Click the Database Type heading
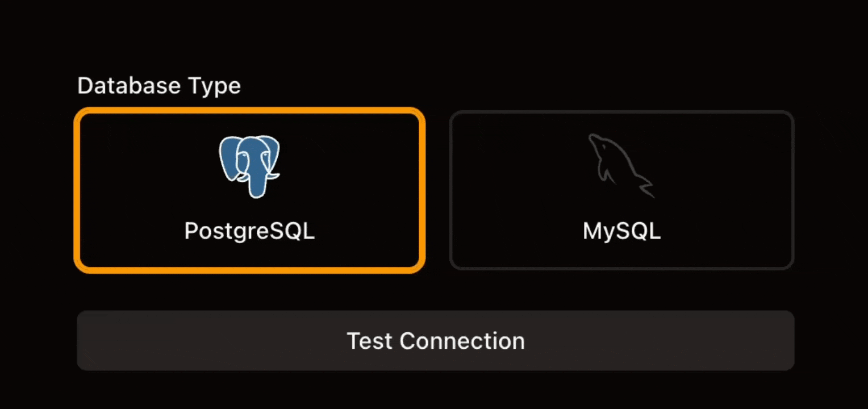 click(159, 86)
